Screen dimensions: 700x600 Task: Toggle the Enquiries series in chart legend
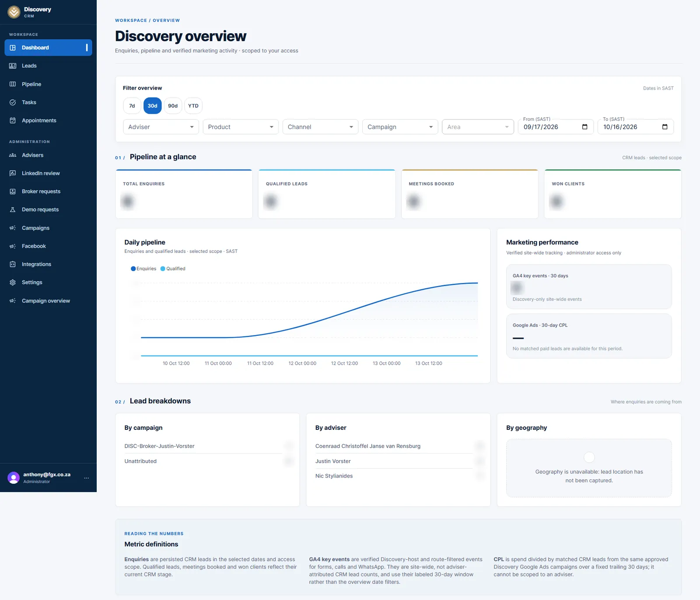pos(143,269)
